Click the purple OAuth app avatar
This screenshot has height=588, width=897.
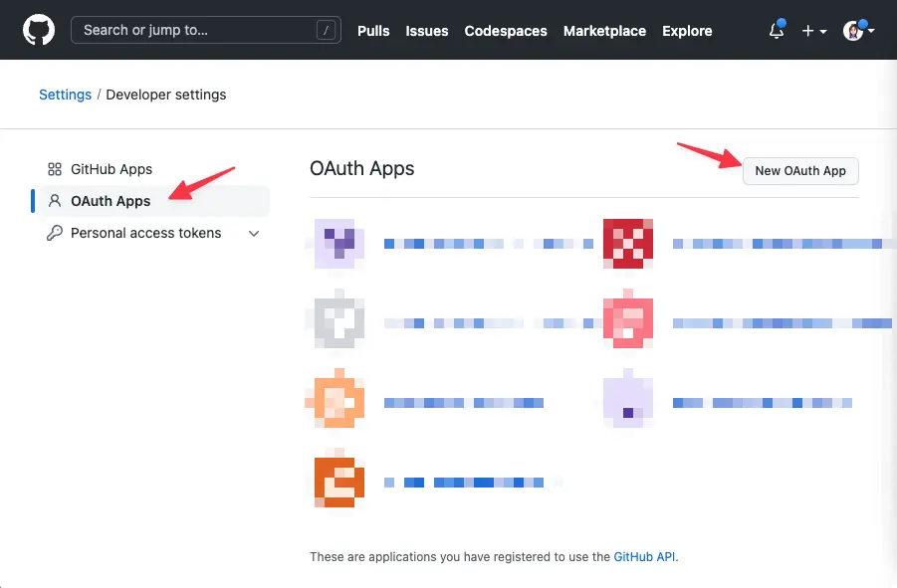[x=336, y=243]
